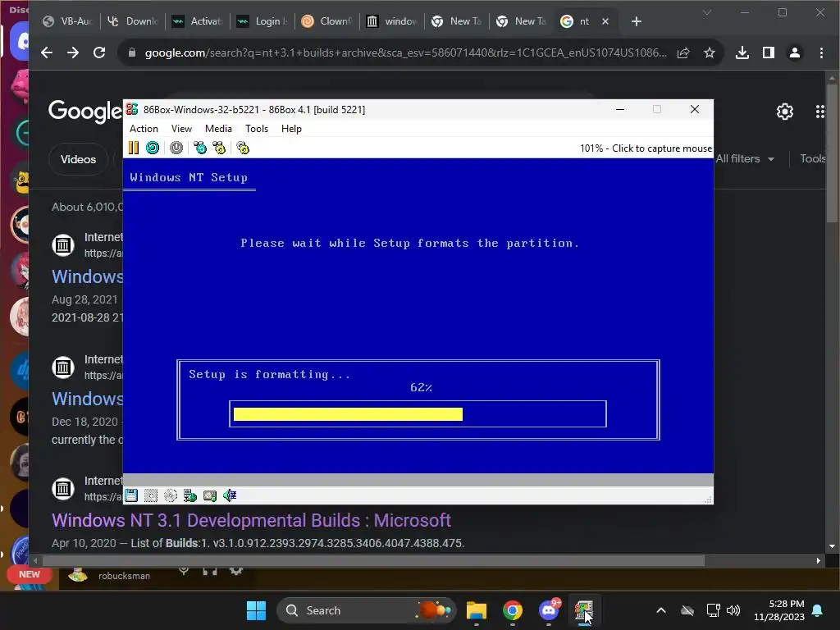Switch to the 'window' archive tab
The height and width of the screenshot is (630, 840).
point(392,21)
